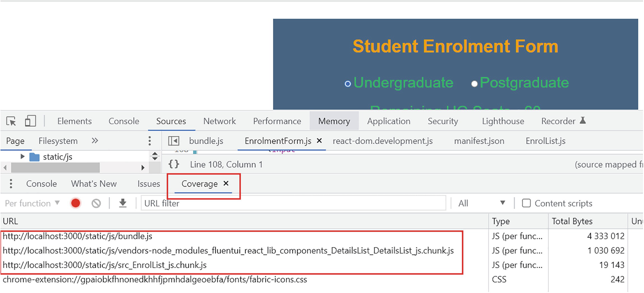Select the Postgraduate radio button
This screenshot has height=293, width=644.
pos(474,84)
